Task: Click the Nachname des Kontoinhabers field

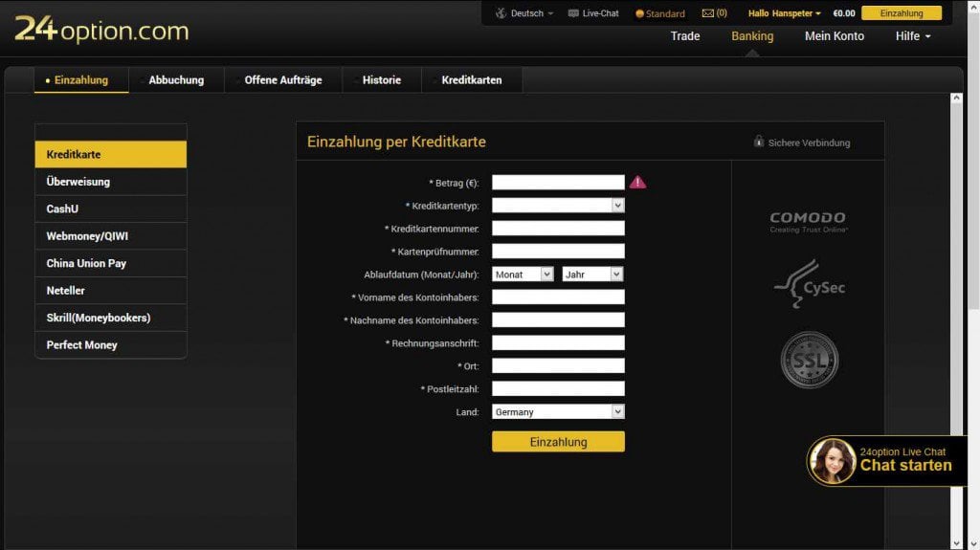Action: pos(558,320)
